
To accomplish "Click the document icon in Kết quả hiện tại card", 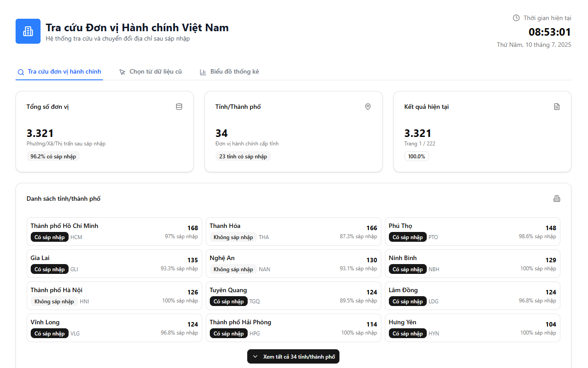I will pos(557,107).
